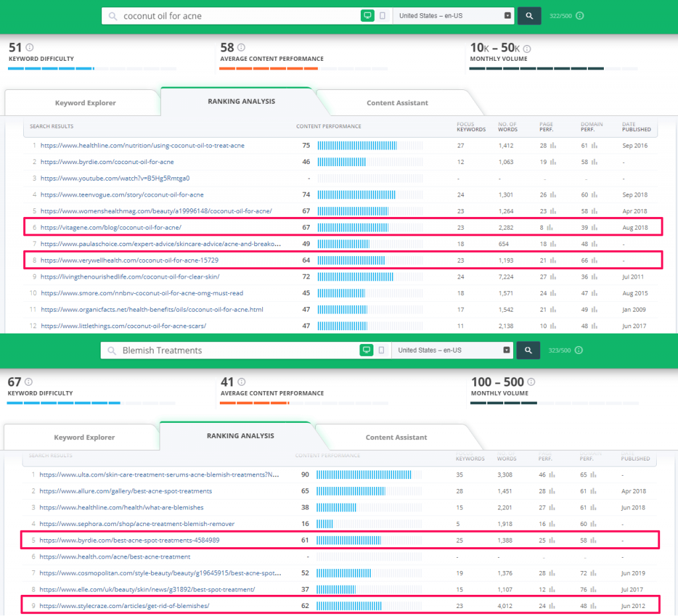The image size is (678, 616).
Task: Click domain perf chart icon in littlethings row
Action: (x=595, y=326)
